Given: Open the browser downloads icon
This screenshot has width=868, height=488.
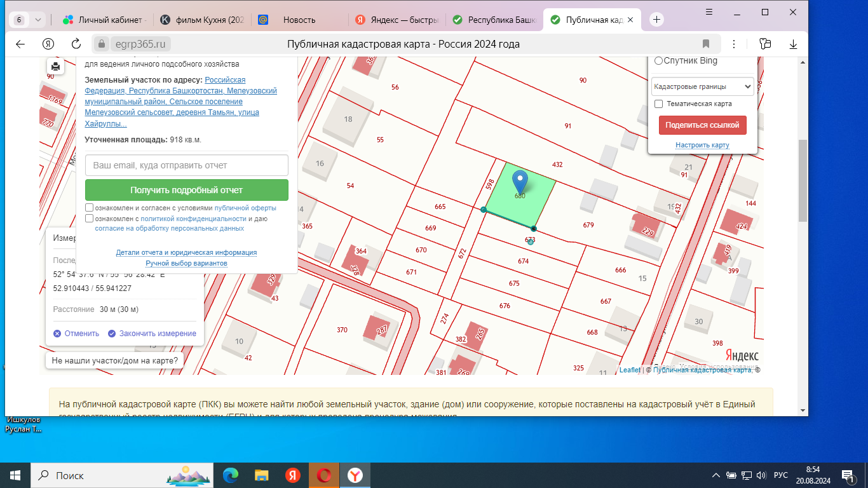Looking at the screenshot, I should [793, 44].
